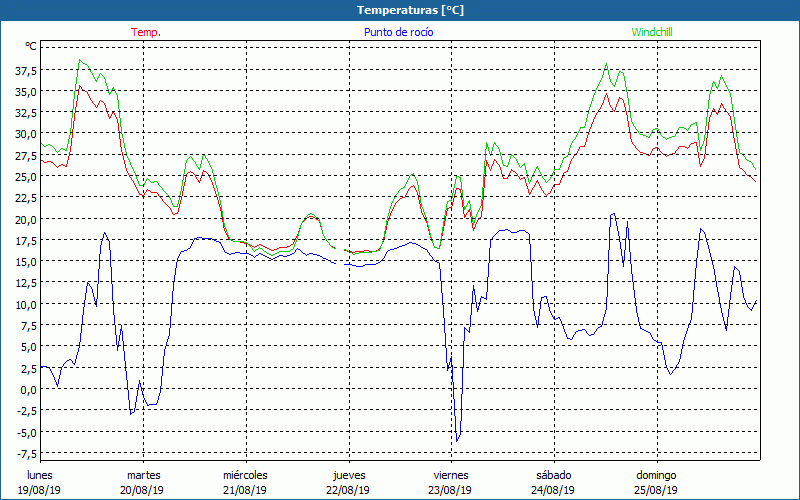Click the 20/08/19 date label
This screenshot has height=500, width=800.
click(x=142, y=490)
